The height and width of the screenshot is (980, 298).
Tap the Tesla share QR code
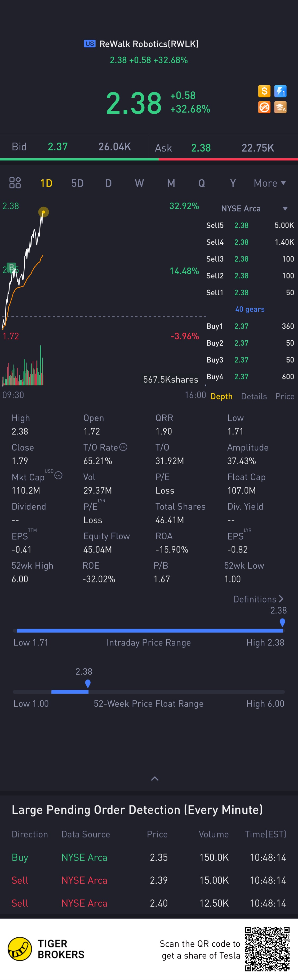pyautogui.click(x=268, y=949)
